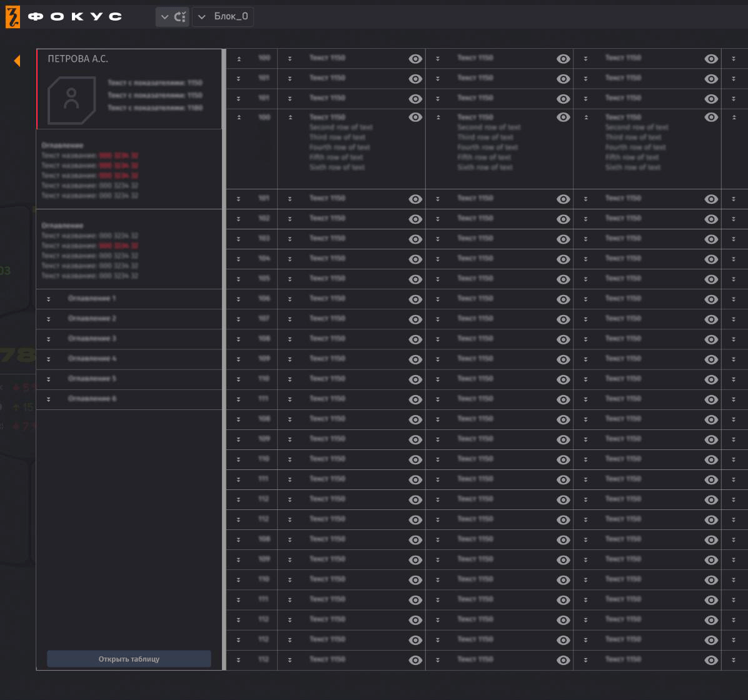Toggle the eye in row 102, third text column
The width and height of the screenshot is (748, 700).
[x=711, y=219]
